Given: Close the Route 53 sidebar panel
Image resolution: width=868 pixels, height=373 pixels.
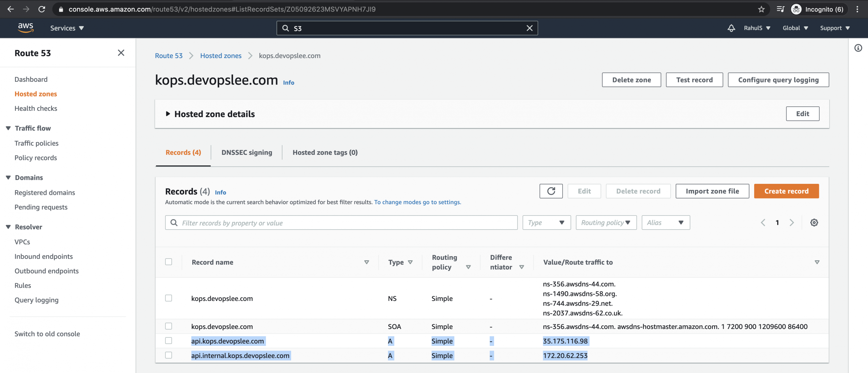Looking at the screenshot, I should (121, 53).
